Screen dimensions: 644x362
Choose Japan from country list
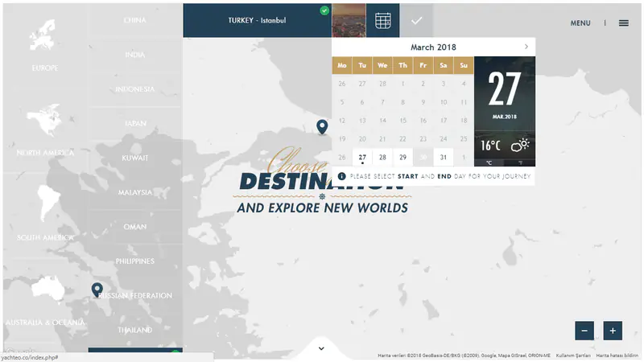[x=134, y=123]
